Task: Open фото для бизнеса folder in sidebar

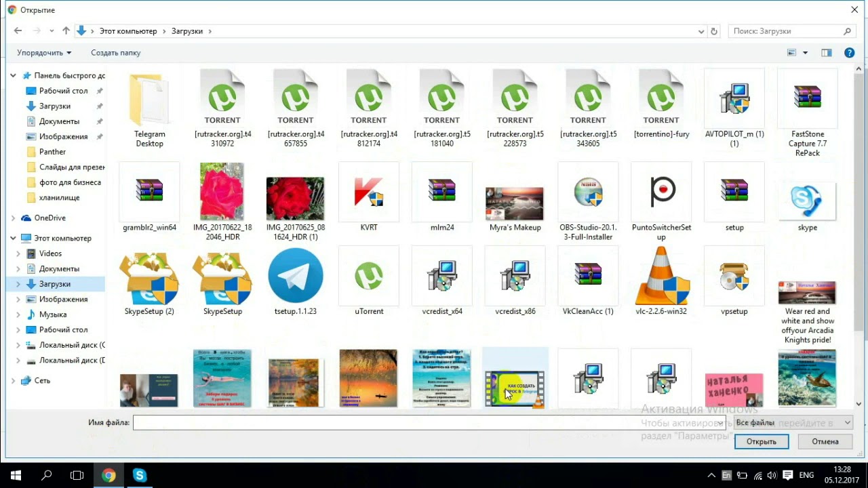Action: [x=70, y=182]
